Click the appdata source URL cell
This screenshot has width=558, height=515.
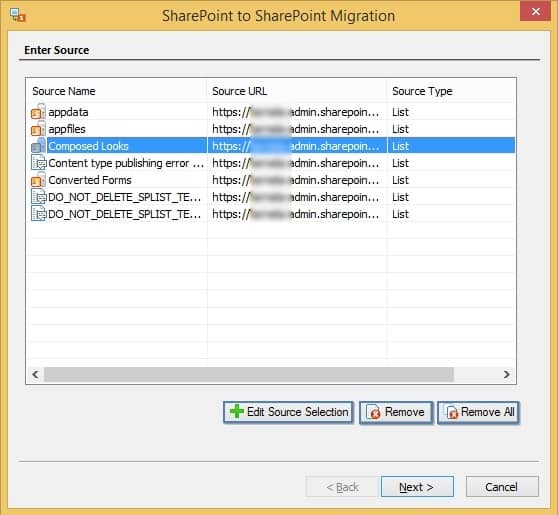[x=297, y=112]
